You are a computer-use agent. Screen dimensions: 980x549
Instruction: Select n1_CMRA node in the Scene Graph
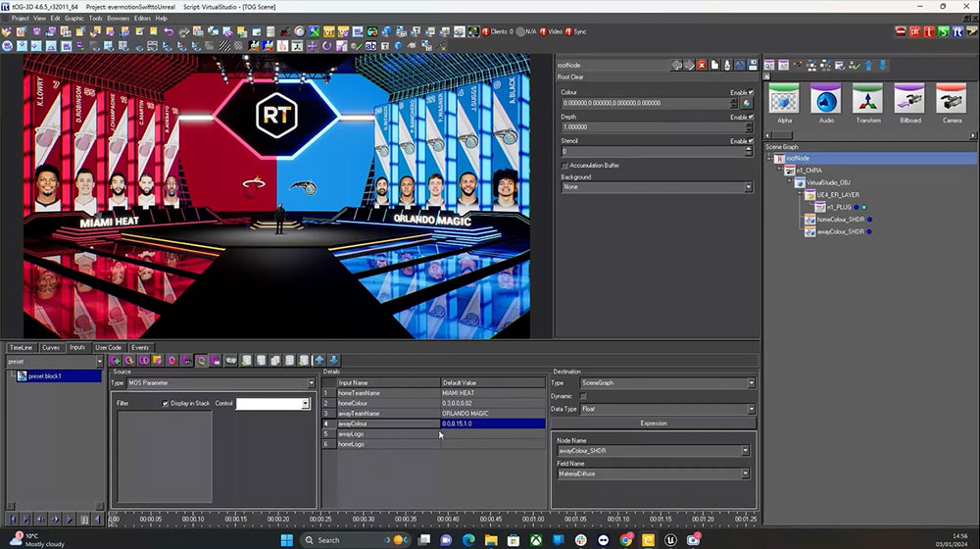[808, 170]
